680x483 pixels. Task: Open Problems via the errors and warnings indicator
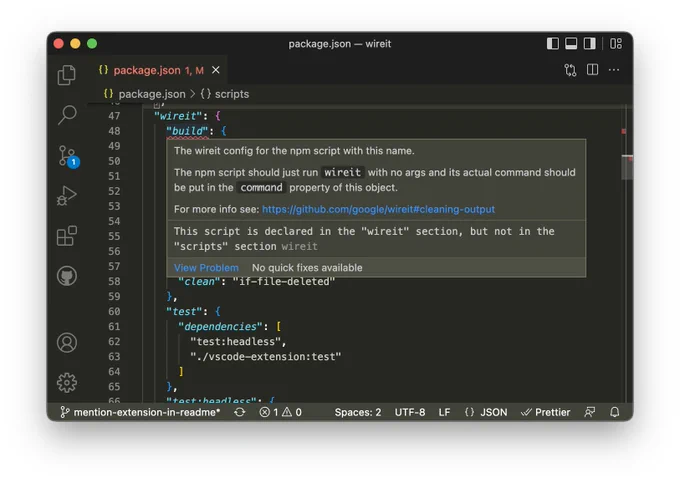281,412
